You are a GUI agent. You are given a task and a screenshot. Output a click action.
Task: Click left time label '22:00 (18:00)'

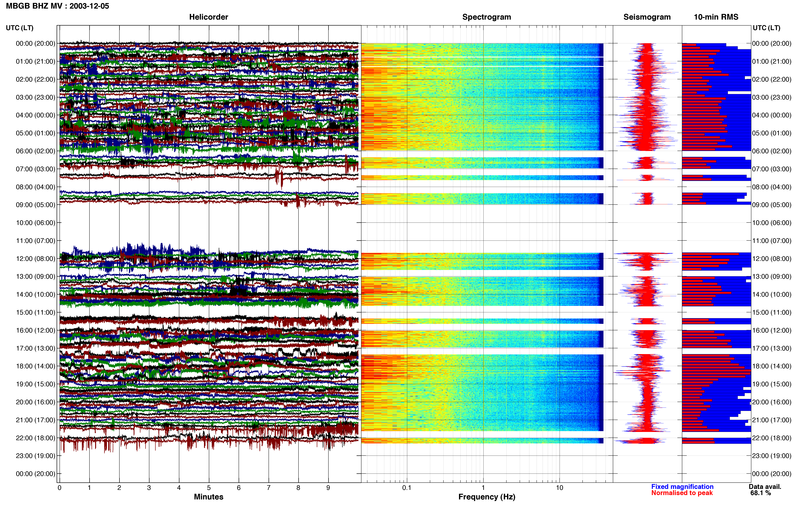[35, 438]
